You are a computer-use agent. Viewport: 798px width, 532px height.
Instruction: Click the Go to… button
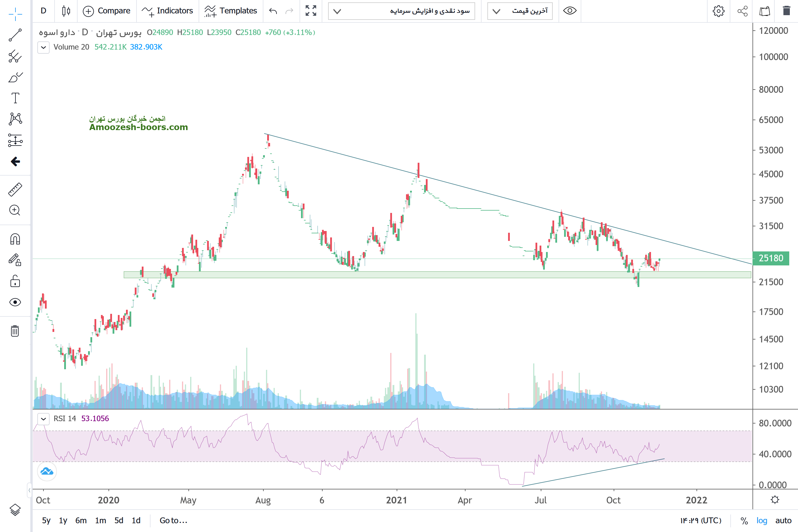tap(173, 520)
